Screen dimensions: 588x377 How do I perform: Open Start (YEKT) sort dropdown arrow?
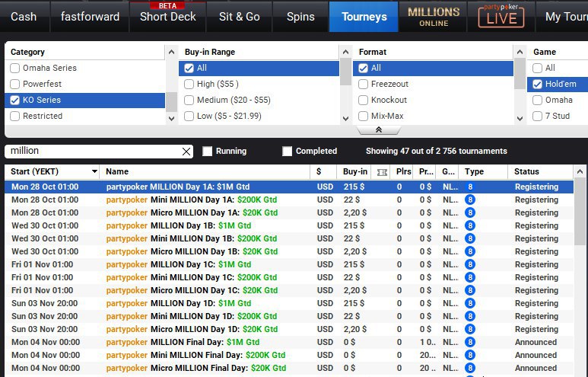pos(95,171)
